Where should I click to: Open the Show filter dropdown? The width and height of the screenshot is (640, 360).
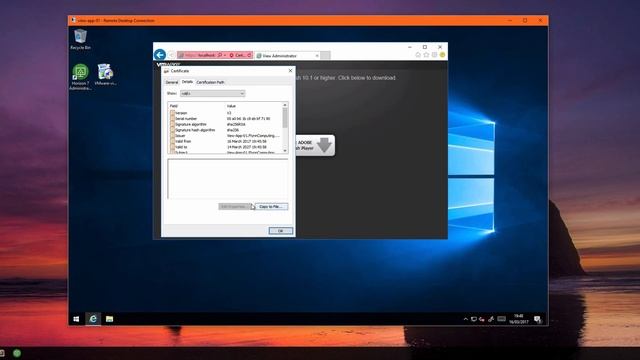click(213, 93)
